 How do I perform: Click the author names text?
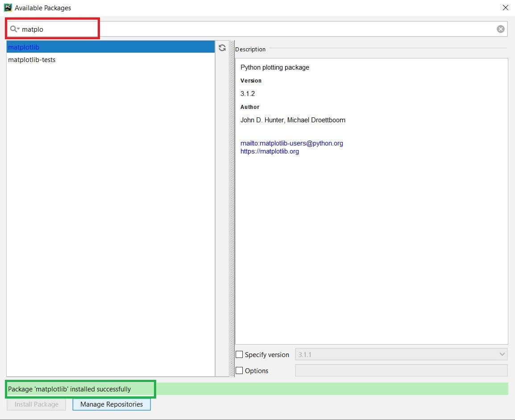pos(293,120)
